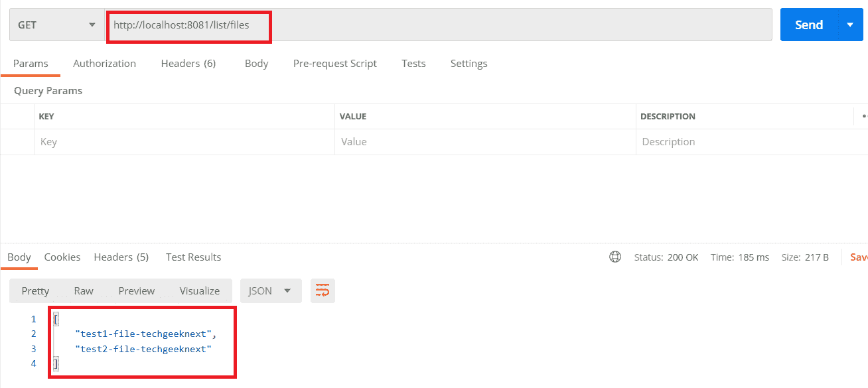
Task: Switch to the Authorization tab
Action: [104, 64]
